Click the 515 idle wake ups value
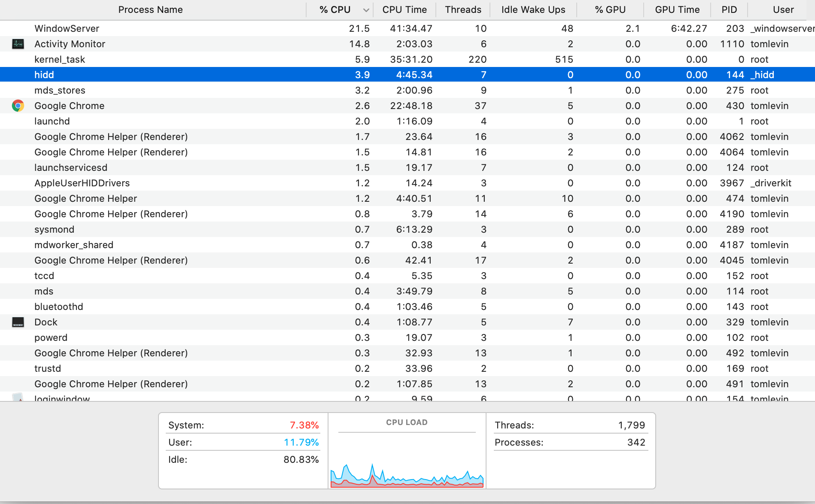The image size is (815, 504). tap(564, 59)
